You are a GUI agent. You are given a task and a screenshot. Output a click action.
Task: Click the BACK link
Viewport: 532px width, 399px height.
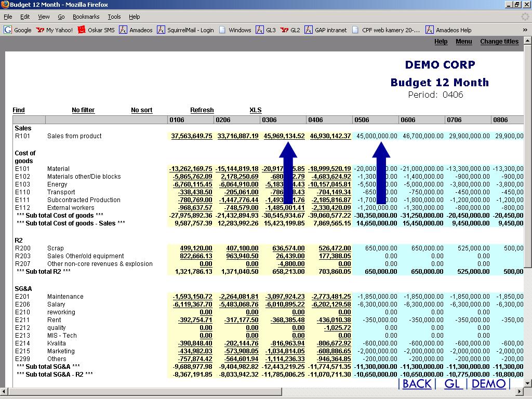click(x=417, y=384)
